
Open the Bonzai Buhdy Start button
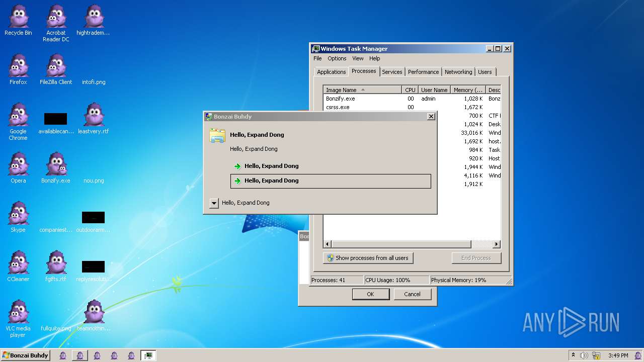pyautogui.click(x=25, y=355)
